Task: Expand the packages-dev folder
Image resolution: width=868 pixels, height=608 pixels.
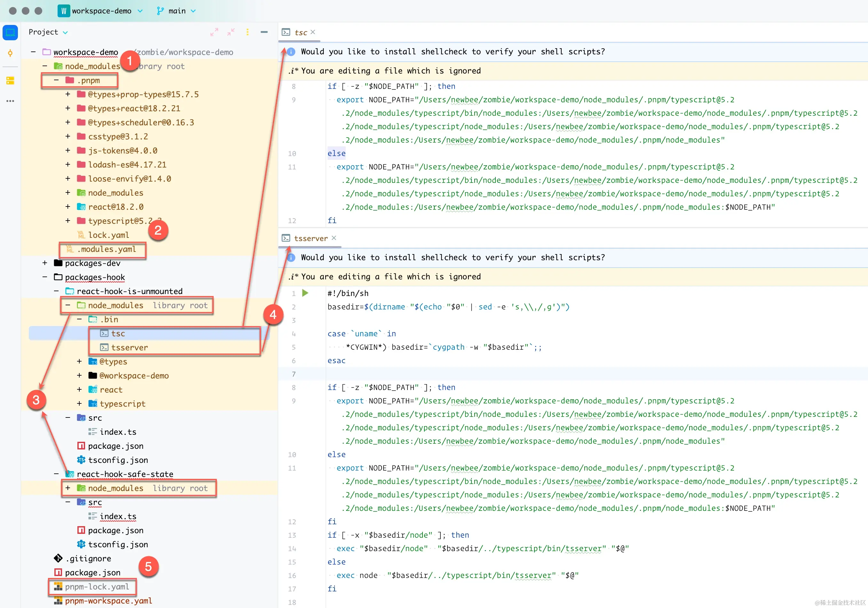Action: click(x=45, y=263)
